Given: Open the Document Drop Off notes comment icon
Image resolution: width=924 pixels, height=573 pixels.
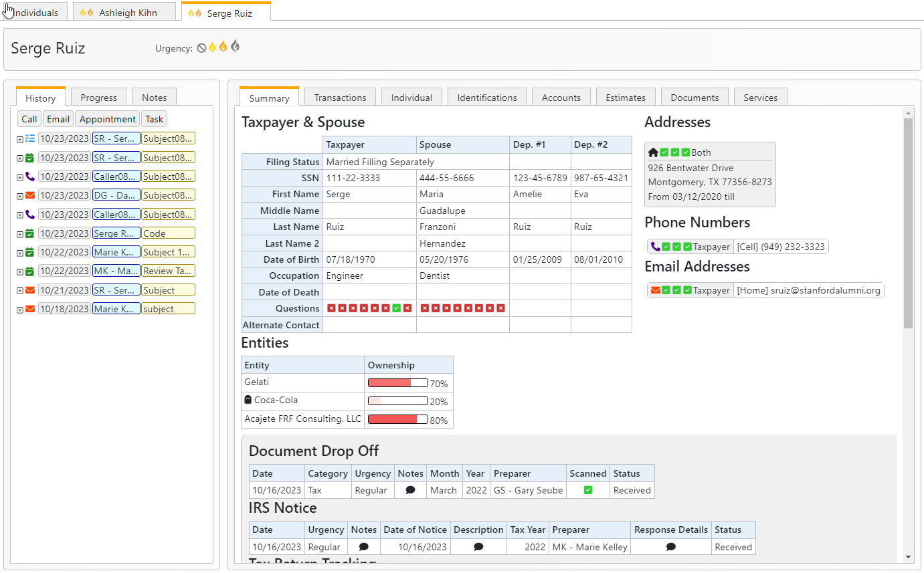Looking at the screenshot, I should 411,490.
